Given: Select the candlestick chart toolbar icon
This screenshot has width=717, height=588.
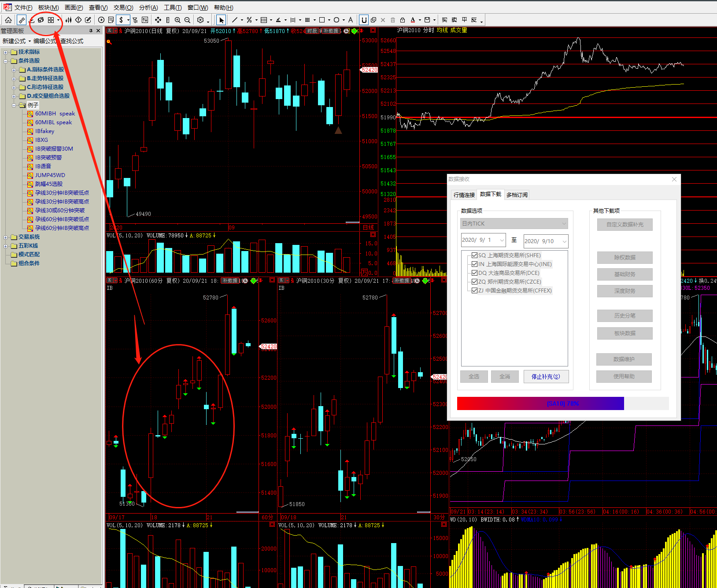Looking at the screenshot, I should [x=69, y=20].
